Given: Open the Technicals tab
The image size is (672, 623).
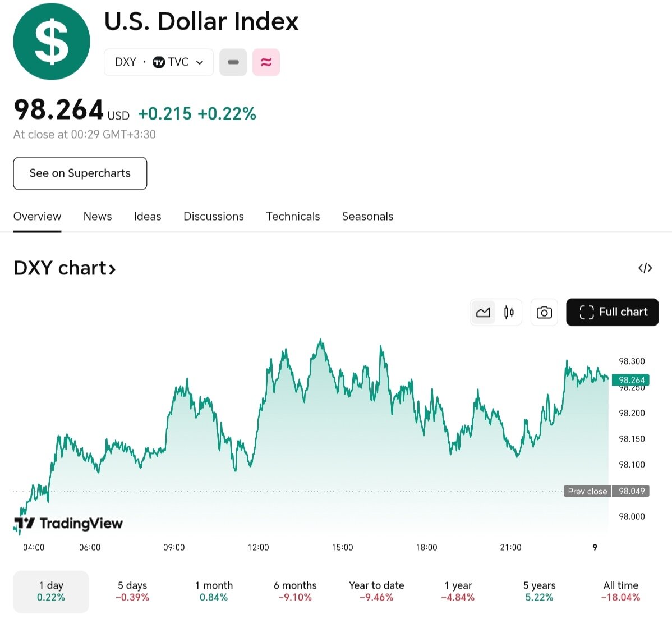Looking at the screenshot, I should pos(293,217).
